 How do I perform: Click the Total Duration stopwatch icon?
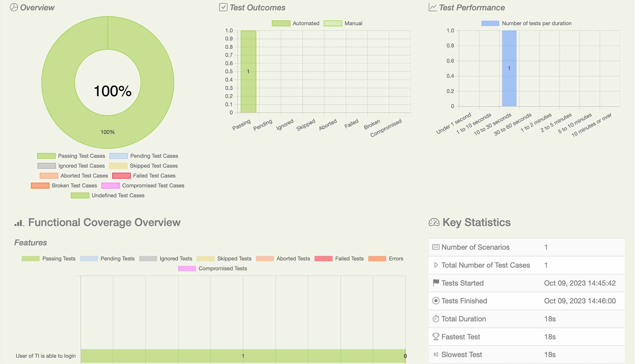436,319
